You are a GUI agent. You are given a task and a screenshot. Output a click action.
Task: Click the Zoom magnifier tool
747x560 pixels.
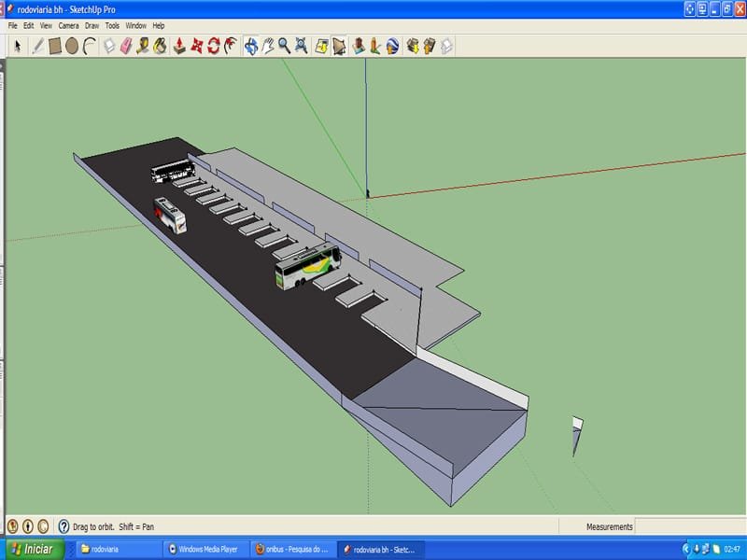pos(284,45)
